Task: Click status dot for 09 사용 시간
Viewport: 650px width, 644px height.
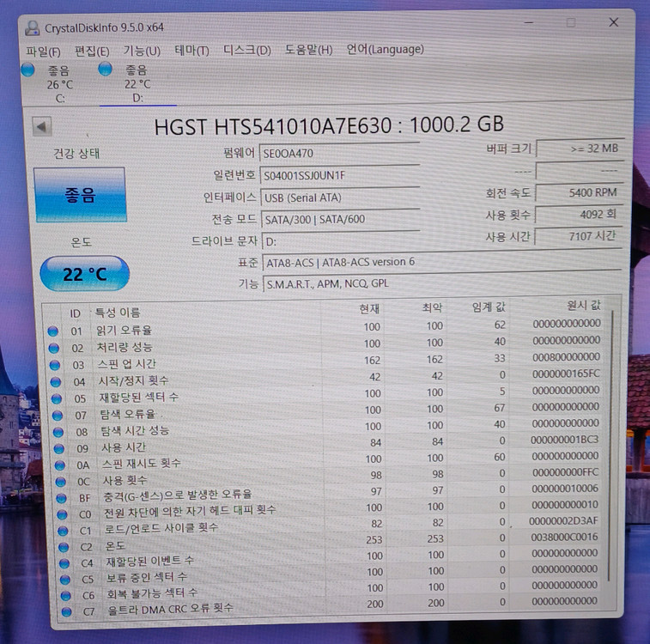Action: pyautogui.click(x=59, y=449)
